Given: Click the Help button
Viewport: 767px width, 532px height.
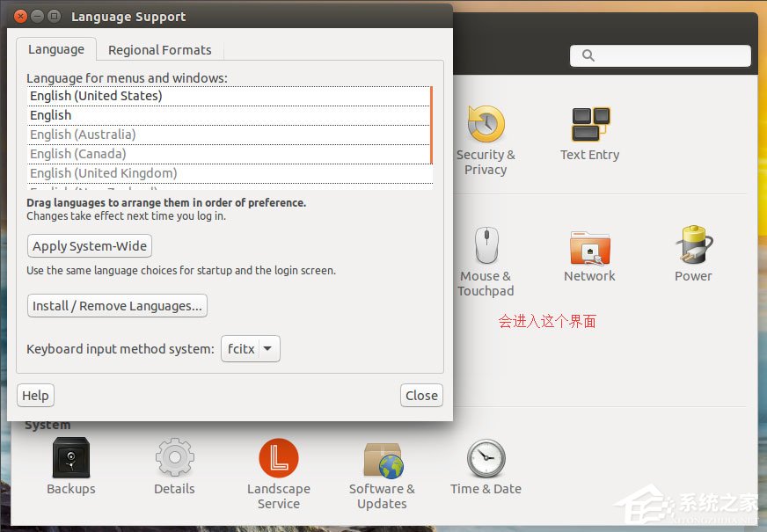Looking at the screenshot, I should [x=35, y=396].
